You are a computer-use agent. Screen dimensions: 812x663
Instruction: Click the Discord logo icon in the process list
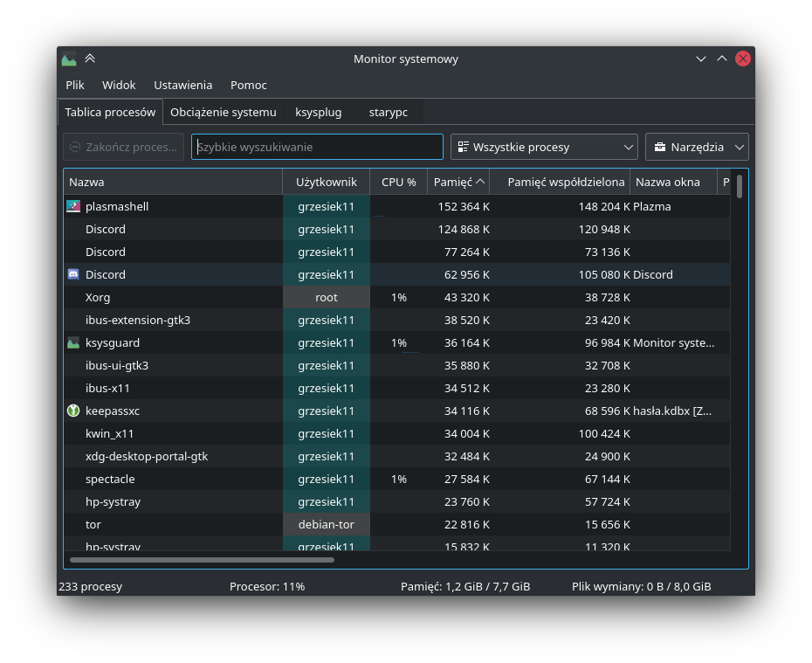pyautogui.click(x=73, y=274)
